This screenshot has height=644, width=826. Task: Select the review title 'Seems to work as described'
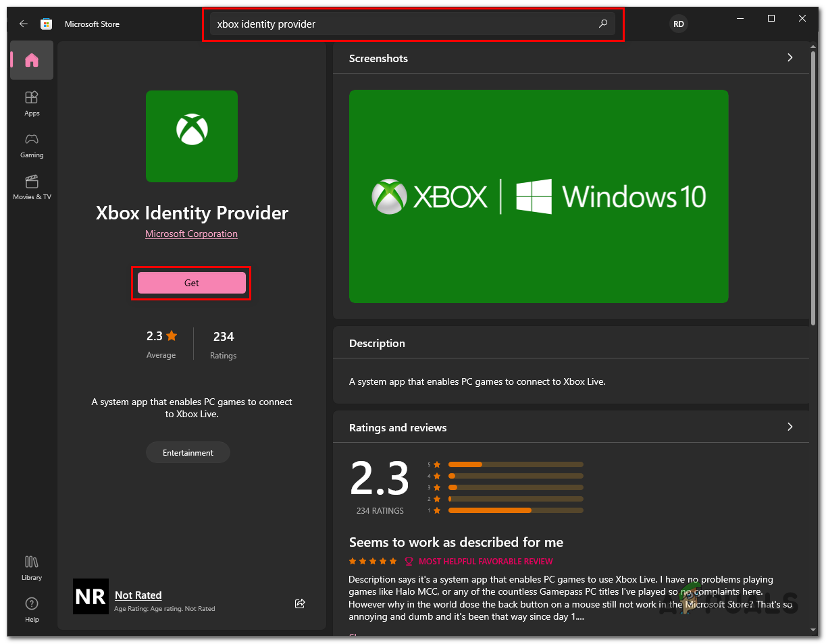point(456,542)
